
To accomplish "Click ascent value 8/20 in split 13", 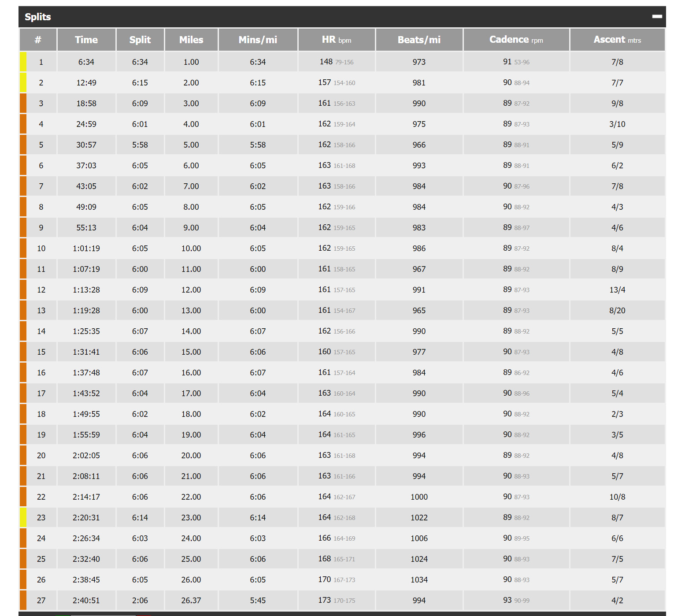I will point(617,311).
